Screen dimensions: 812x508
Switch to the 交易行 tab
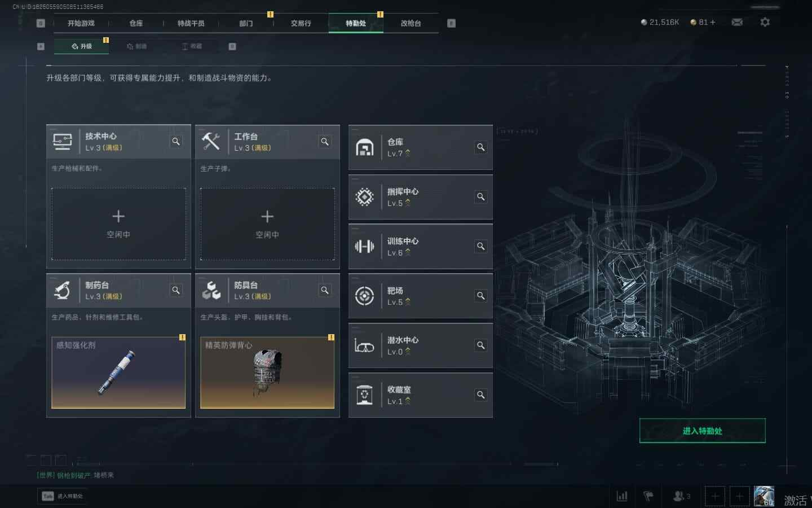tap(301, 23)
